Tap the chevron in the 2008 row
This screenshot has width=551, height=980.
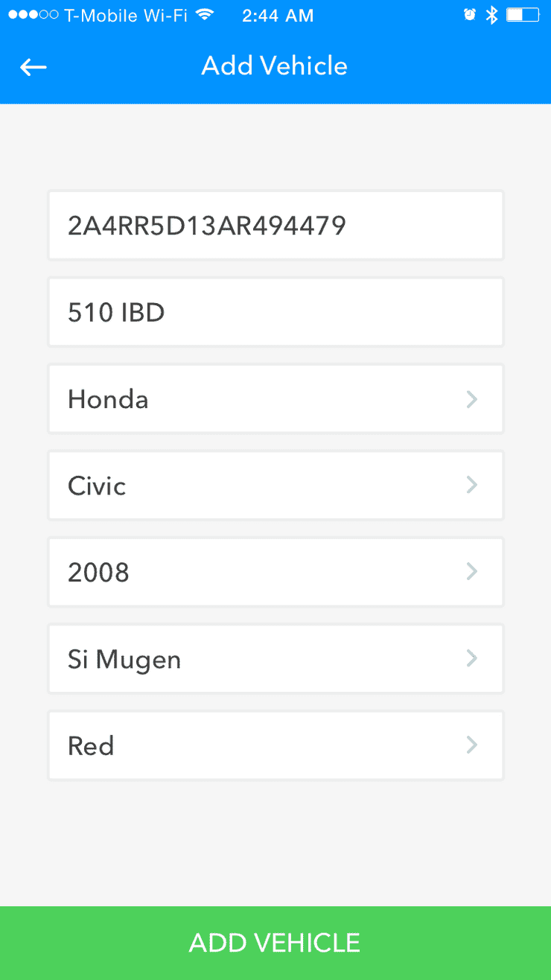coord(471,572)
